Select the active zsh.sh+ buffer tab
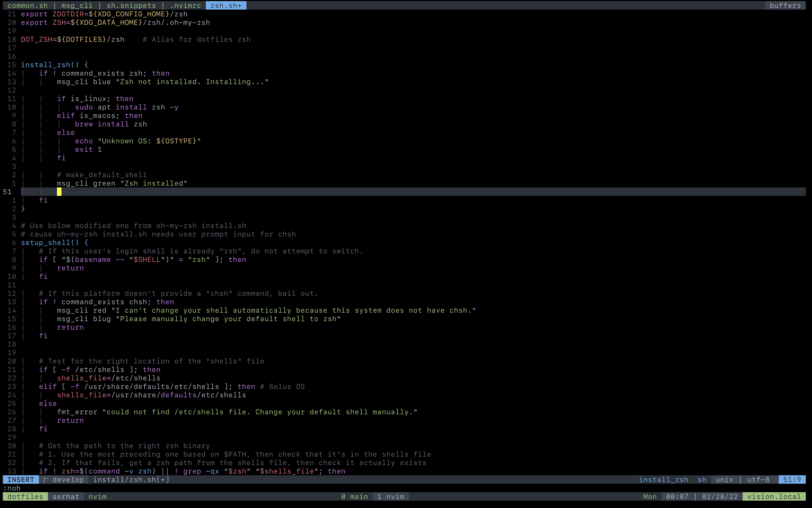The width and height of the screenshot is (812, 508). click(x=226, y=5)
